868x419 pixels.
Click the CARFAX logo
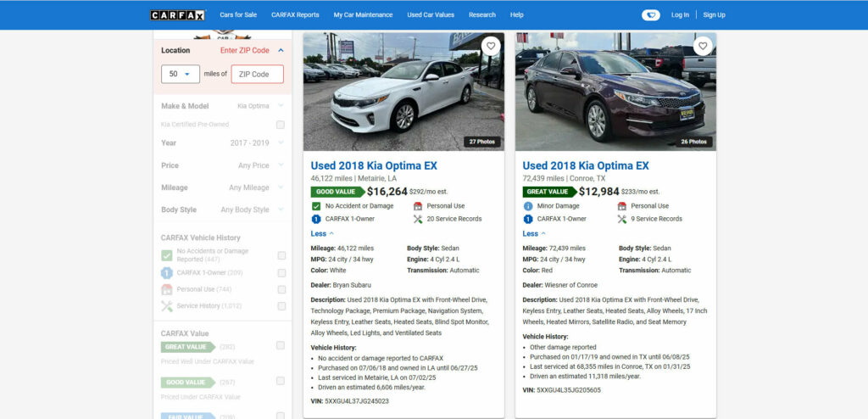(177, 15)
